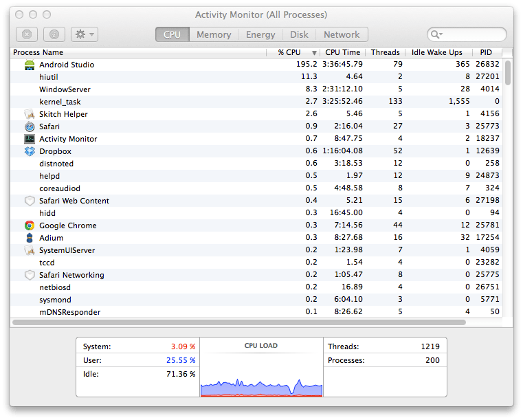Select the mDNSResponder process
This screenshot has height=420, width=523.
pos(256,312)
